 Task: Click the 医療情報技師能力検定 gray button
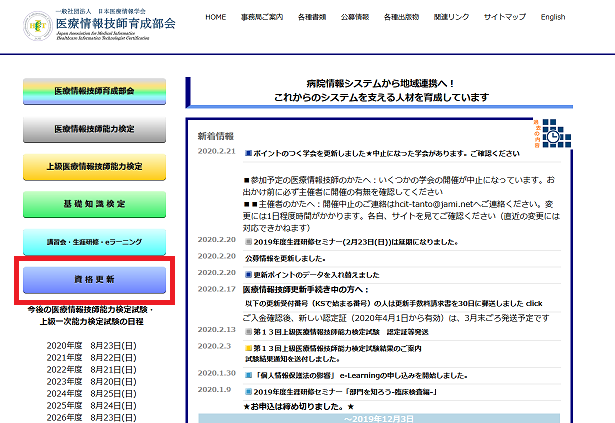(x=95, y=129)
